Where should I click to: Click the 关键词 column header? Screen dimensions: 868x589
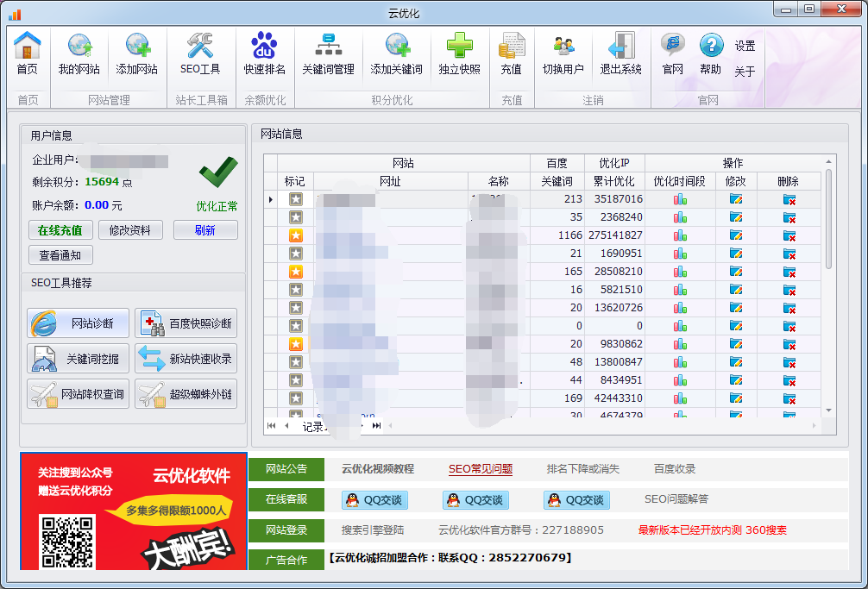[x=557, y=181]
